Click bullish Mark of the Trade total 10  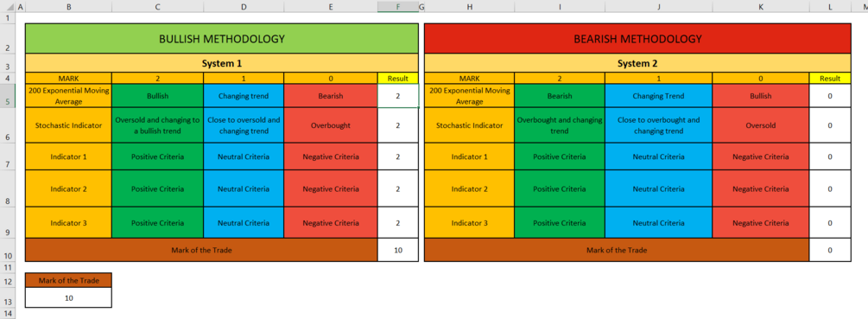[398, 250]
